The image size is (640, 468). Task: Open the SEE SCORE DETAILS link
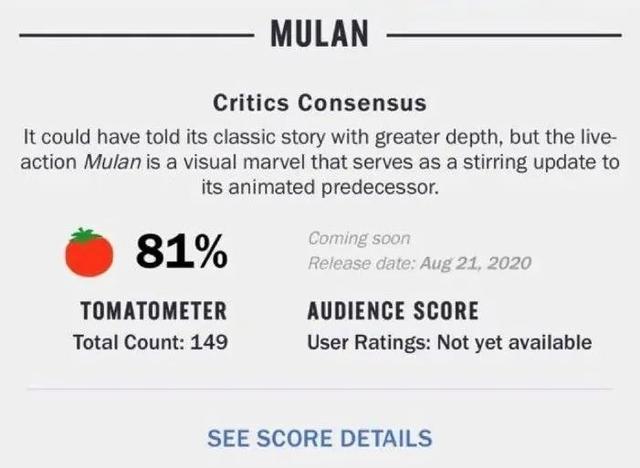320,438
